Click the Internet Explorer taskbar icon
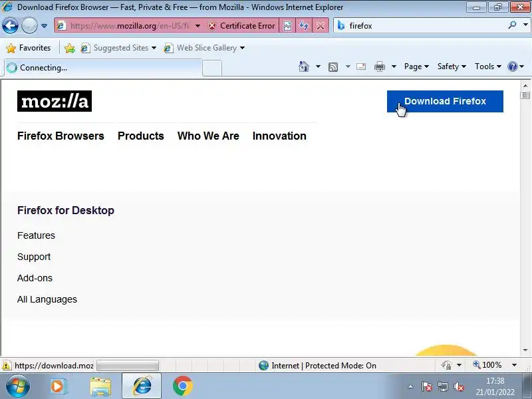The image size is (532, 399). point(142,386)
